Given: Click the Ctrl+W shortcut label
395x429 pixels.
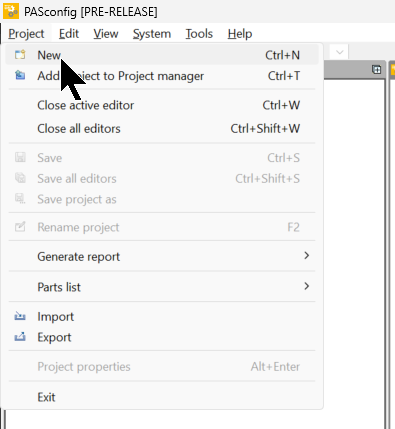Looking at the screenshot, I should tap(281, 105).
